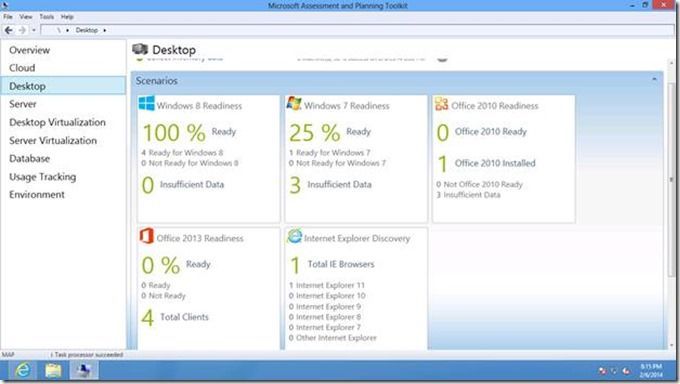Go to Desktop Virtualization in sidebar
The height and width of the screenshot is (384, 680).
pos(63,122)
